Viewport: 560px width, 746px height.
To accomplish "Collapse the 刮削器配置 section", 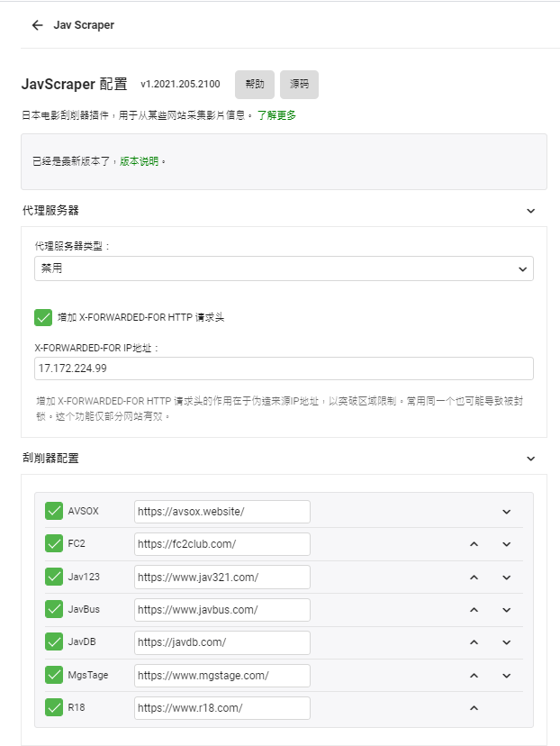I will [x=532, y=458].
